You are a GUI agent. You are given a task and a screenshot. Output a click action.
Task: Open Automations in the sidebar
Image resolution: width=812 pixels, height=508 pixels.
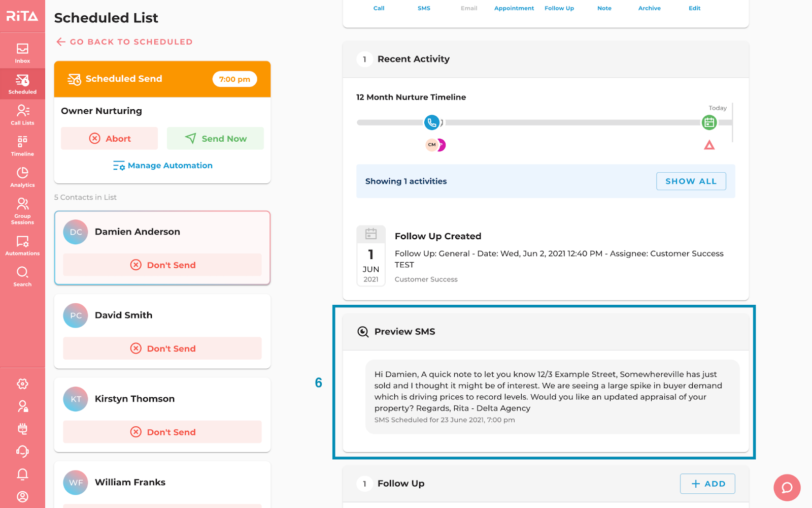(x=22, y=245)
